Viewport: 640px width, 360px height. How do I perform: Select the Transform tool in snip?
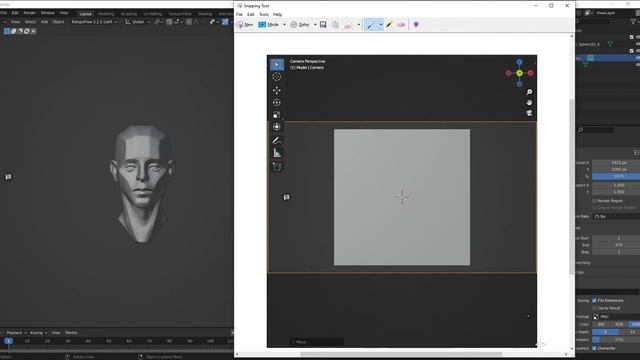tap(277, 127)
